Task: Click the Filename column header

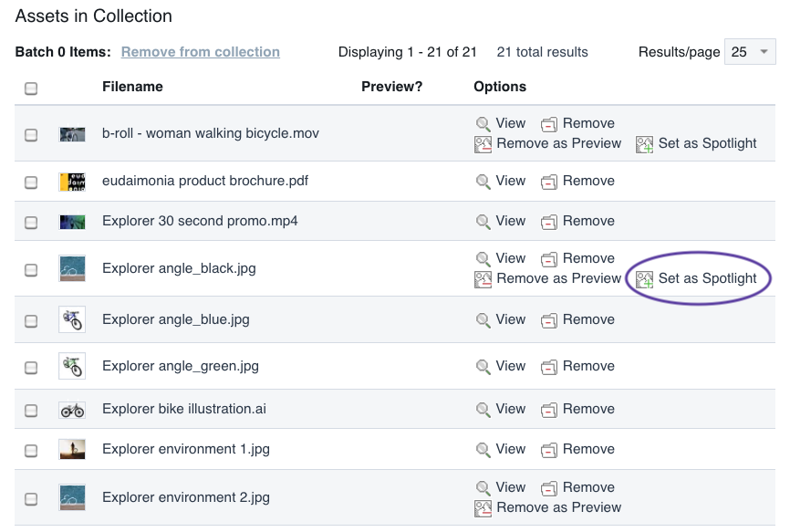Action: tap(132, 87)
